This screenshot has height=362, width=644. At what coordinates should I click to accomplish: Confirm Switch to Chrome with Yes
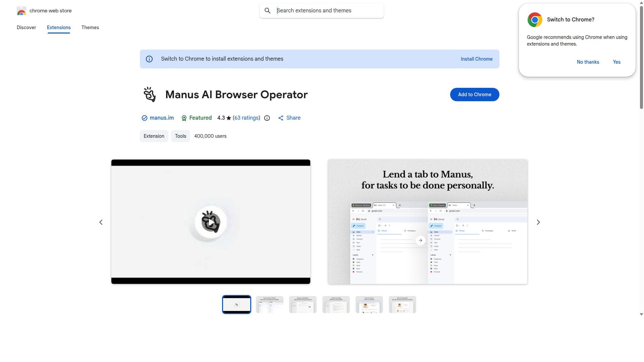tap(617, 62)
